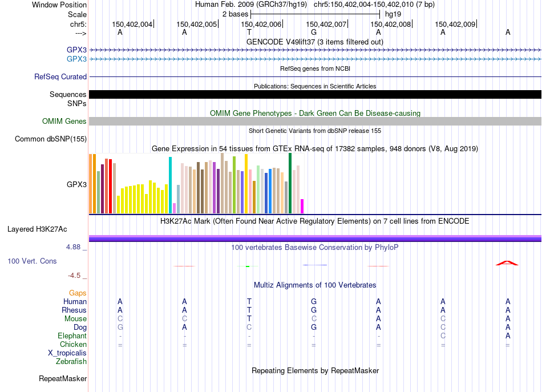Click the Common dbSNP(155) track label
The image size is (542, 392).
[51, 139]
